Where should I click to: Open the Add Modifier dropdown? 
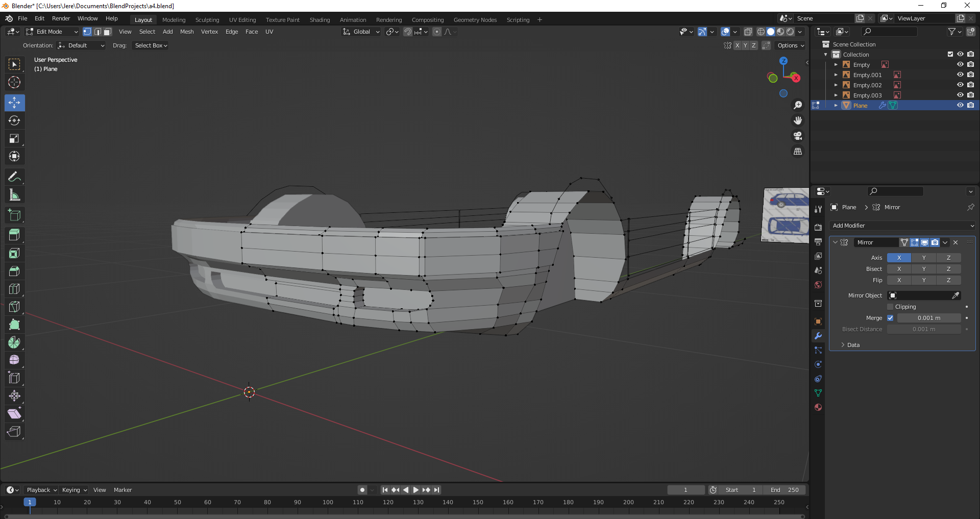coord(902,226)
